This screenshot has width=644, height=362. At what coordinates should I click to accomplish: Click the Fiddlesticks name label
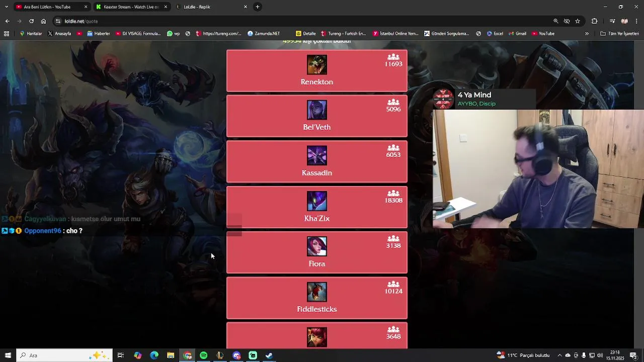317,309
